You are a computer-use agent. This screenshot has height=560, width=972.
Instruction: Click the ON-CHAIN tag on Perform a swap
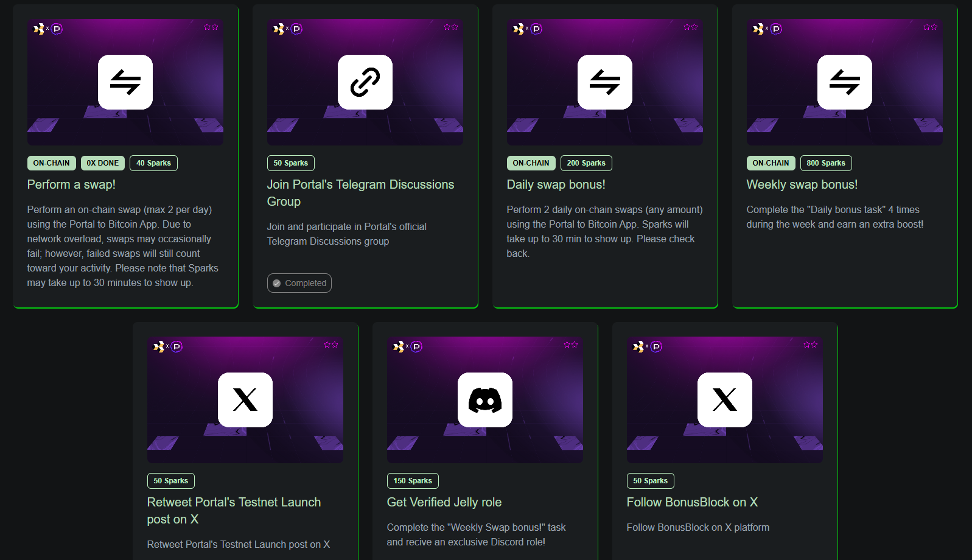point(52,163)
